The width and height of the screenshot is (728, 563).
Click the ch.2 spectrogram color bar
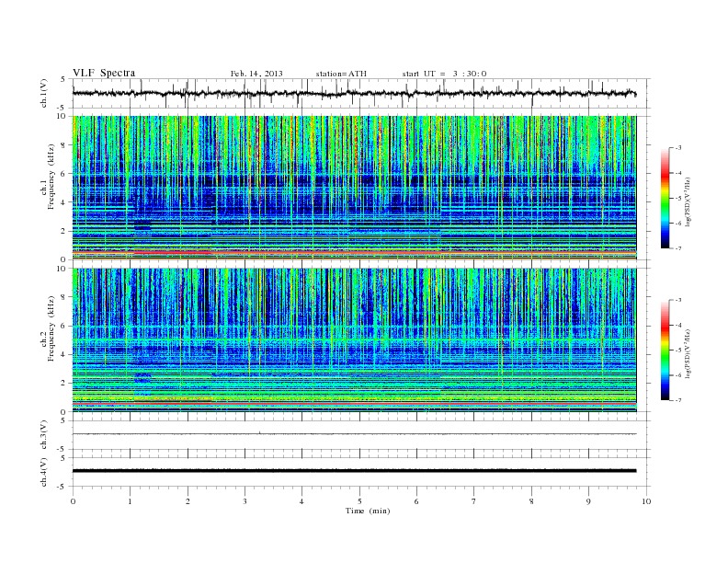point(665,350)
